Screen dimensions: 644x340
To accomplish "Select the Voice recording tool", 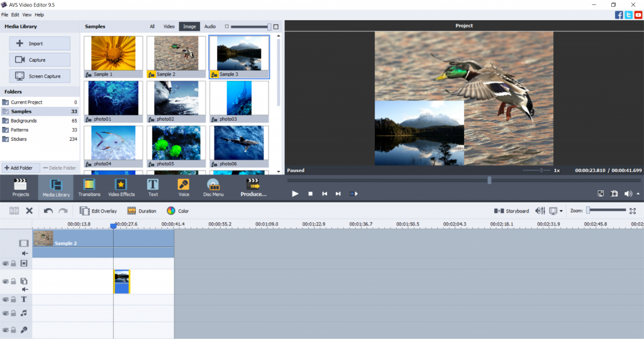I will [184, 187].
